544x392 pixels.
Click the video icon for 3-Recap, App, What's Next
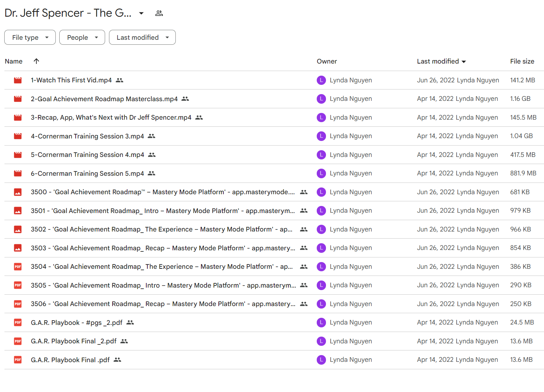pyautogui.click(x=18, y=118)
